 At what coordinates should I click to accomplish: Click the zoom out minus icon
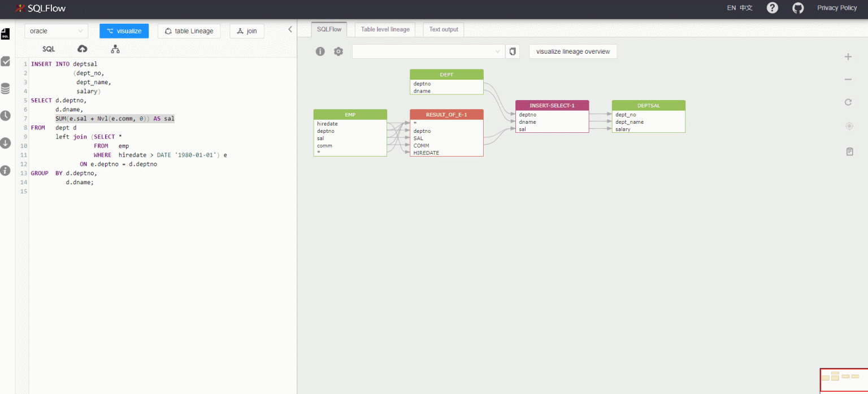pos(848,80)
